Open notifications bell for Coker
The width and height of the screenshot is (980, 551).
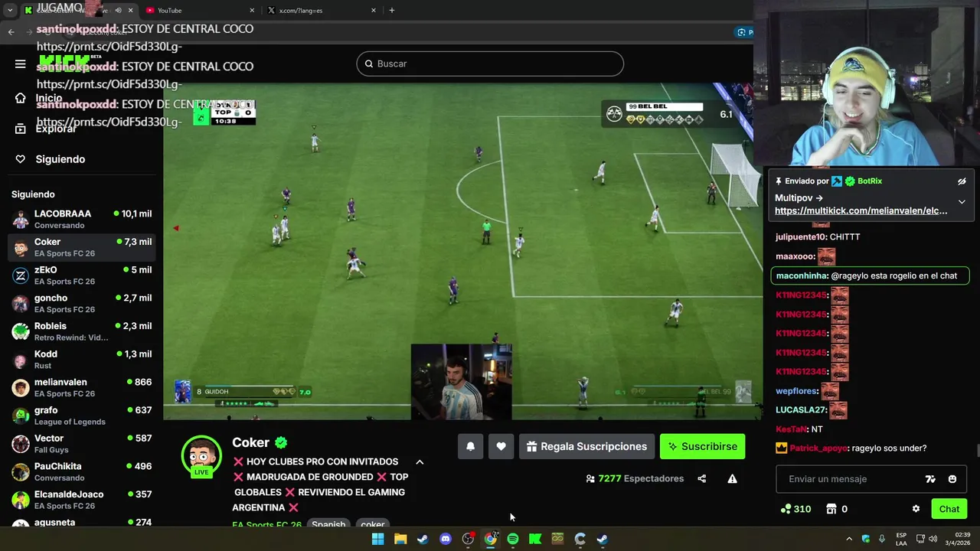pyautogui.click(x=470, y=447)
